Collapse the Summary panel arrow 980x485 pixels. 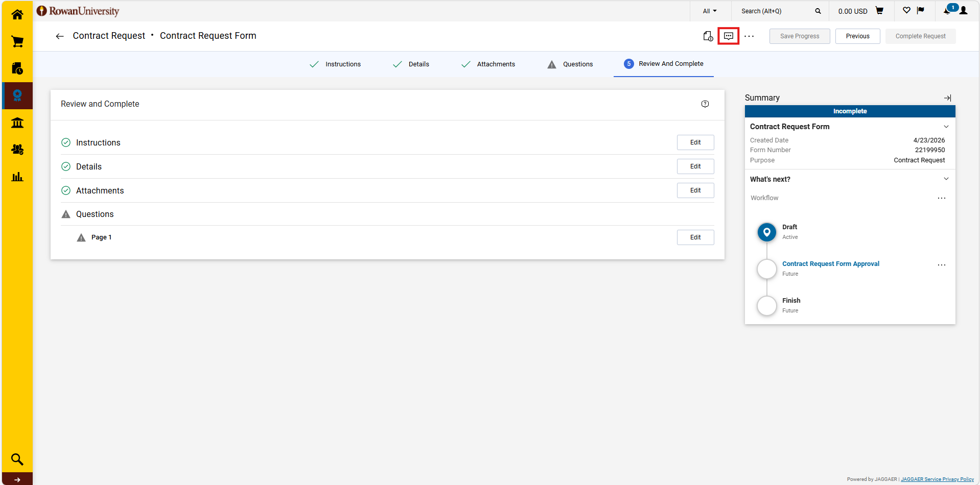(x=947, y=98)
